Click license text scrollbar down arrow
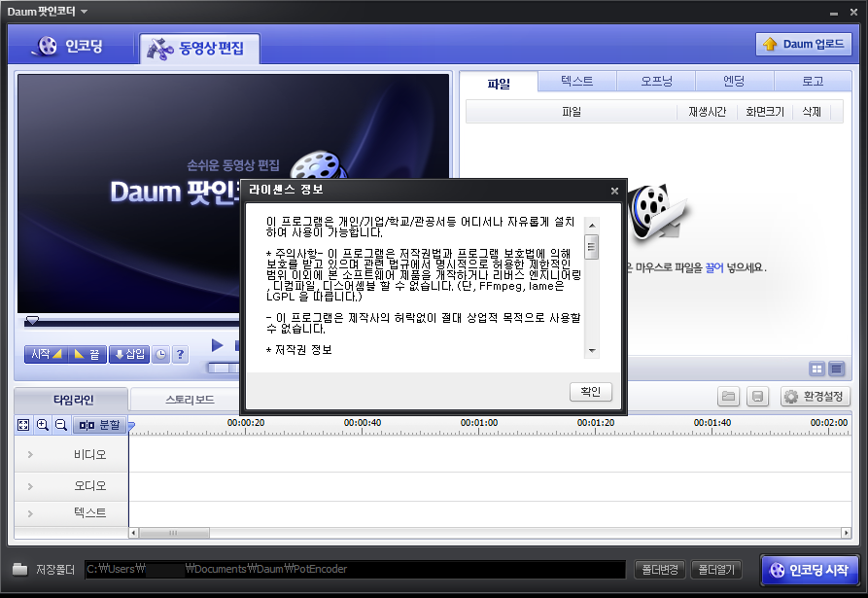Screen dimensions: 868x598 click(592, 350)
